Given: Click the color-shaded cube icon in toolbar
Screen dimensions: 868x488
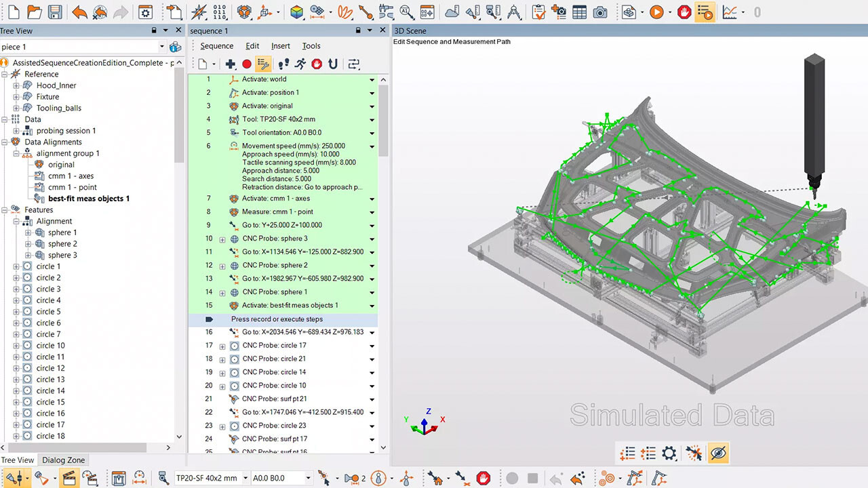Looking at the screenshot, I should pyautogui.click(x=296, y=12).
